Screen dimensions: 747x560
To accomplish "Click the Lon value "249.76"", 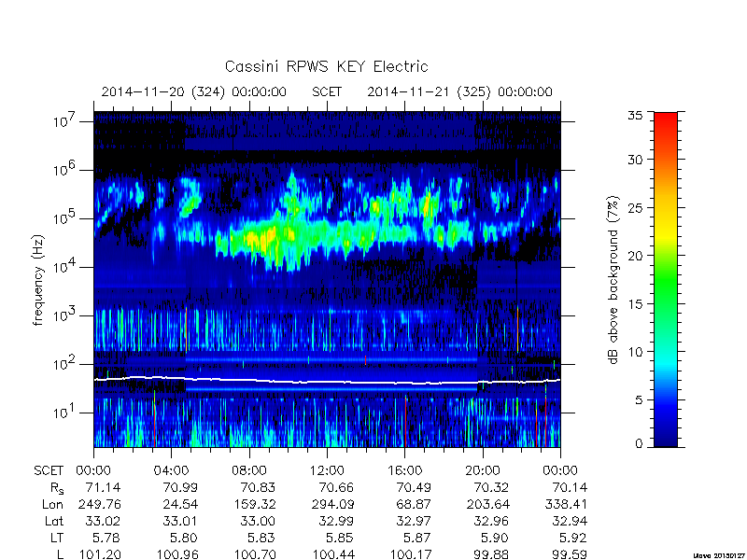I will click(x=100, y=504).
